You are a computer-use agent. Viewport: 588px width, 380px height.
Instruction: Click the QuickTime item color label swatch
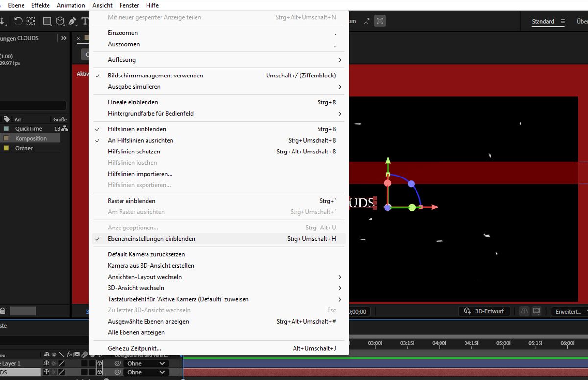(6, 129)
